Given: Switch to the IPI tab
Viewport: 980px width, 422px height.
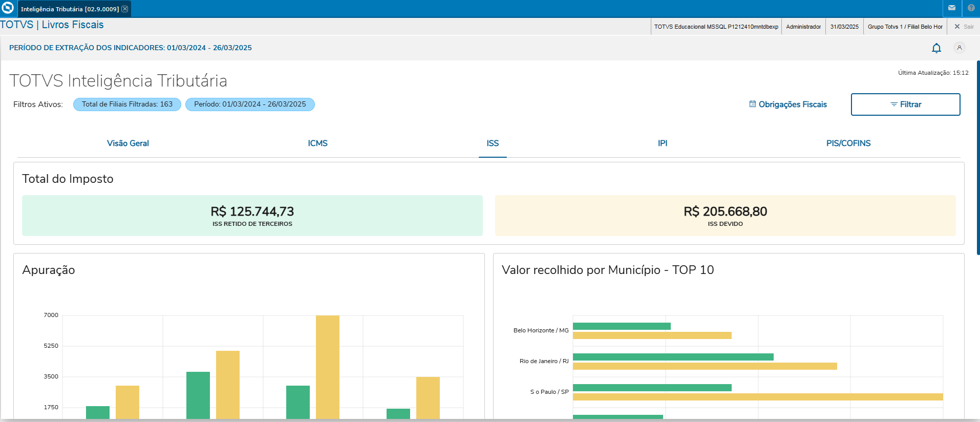Looking at the screenshot, I should [663, 143].
